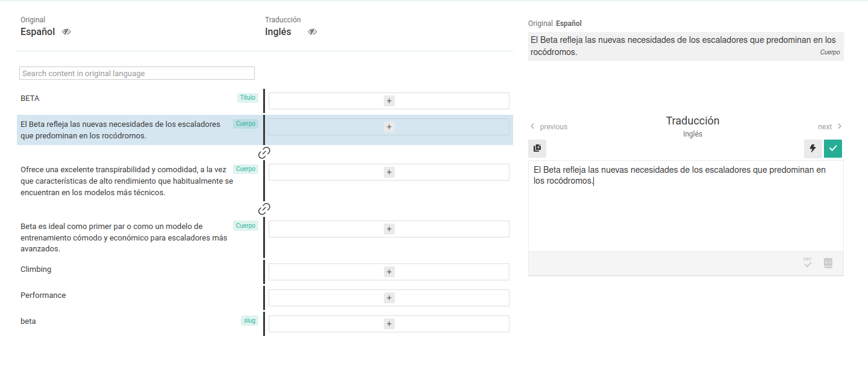The height and width of the screenshot is (371, 868).
Task: Click the glossary icon in editor footer
Action: pos(828,263)
